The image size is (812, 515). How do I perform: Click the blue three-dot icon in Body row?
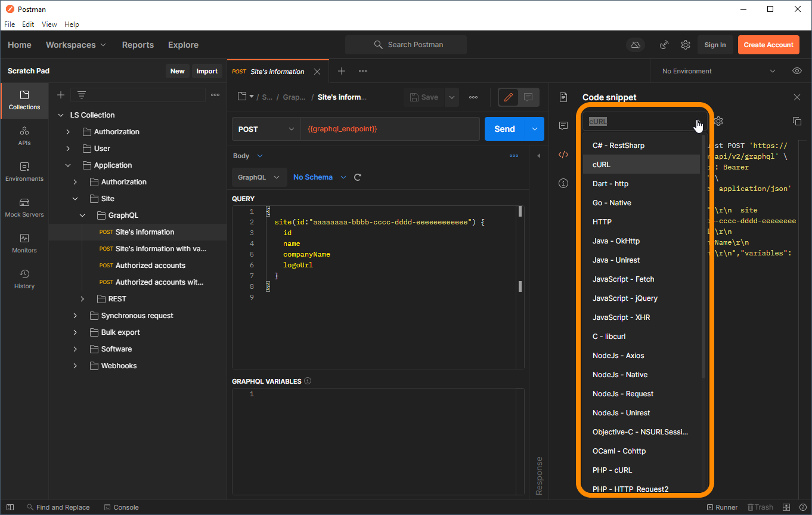point(514,156)
